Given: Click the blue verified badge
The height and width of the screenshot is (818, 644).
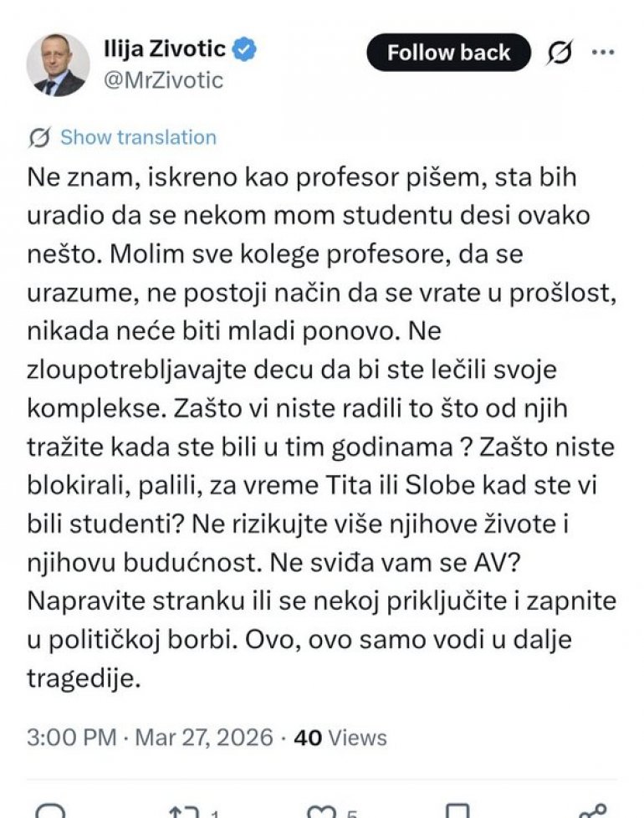Looking at the screenshot, I should (245, 50).
